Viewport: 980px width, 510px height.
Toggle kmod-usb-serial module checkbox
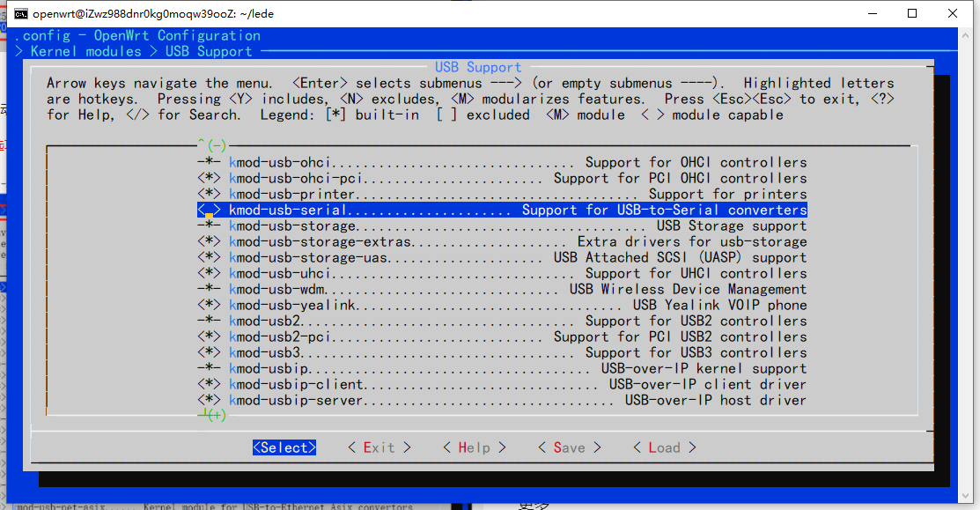pos(210,211)
